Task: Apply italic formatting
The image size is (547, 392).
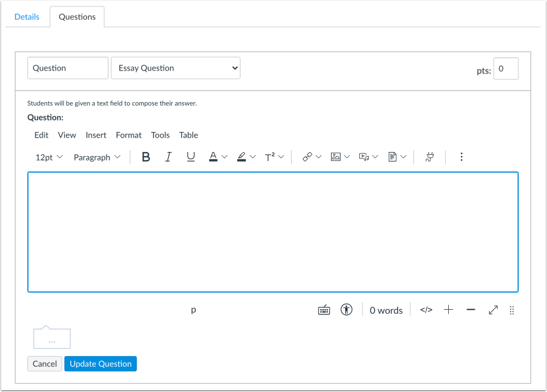Action: (168, 156)
